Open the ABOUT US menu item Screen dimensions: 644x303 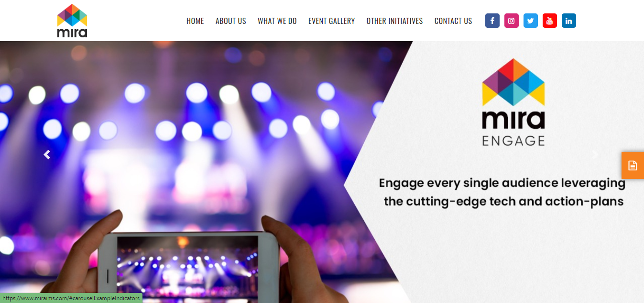231,21
